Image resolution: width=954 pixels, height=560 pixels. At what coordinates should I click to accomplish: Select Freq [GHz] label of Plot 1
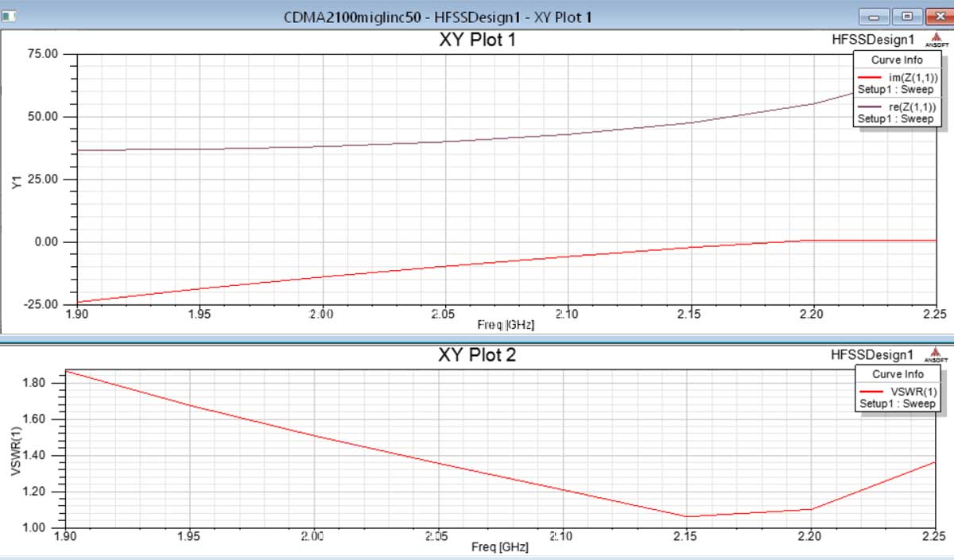coord(506,325)
